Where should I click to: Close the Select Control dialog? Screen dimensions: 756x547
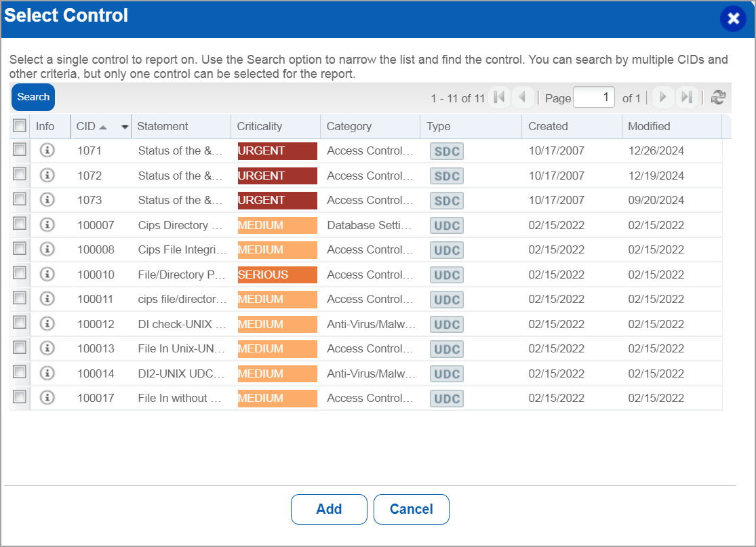[x=733, y=19]
